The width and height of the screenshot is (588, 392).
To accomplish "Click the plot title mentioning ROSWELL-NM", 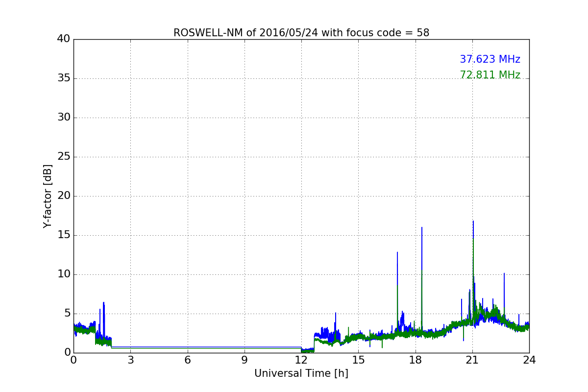I will click(x=301, y=33).
